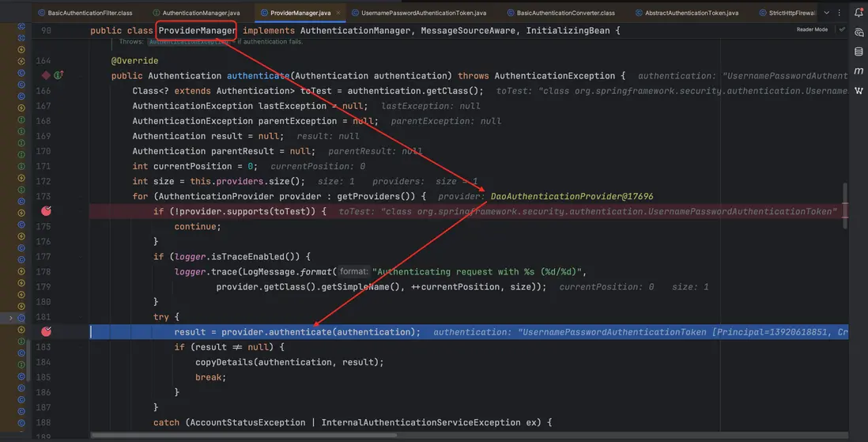This screenshot has height=442, width=868.
Task: Expand the left panel row with chevron
Action: point(10,318)
